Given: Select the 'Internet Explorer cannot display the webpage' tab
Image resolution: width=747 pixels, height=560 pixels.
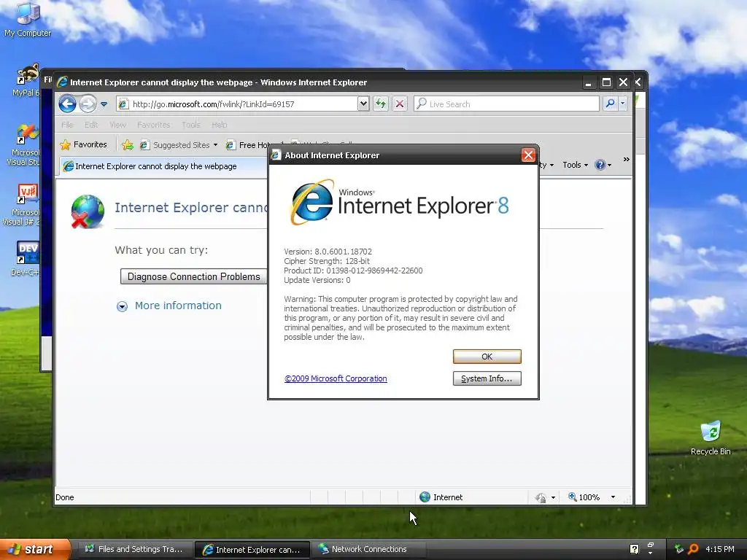Looking at the screenshot, I should (162, 166).
